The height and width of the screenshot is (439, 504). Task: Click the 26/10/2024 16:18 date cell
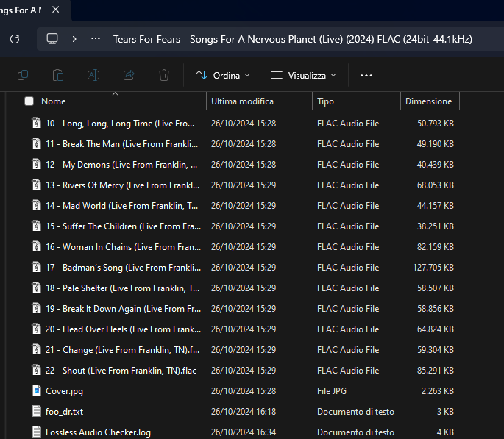click(x=244, y=411)
